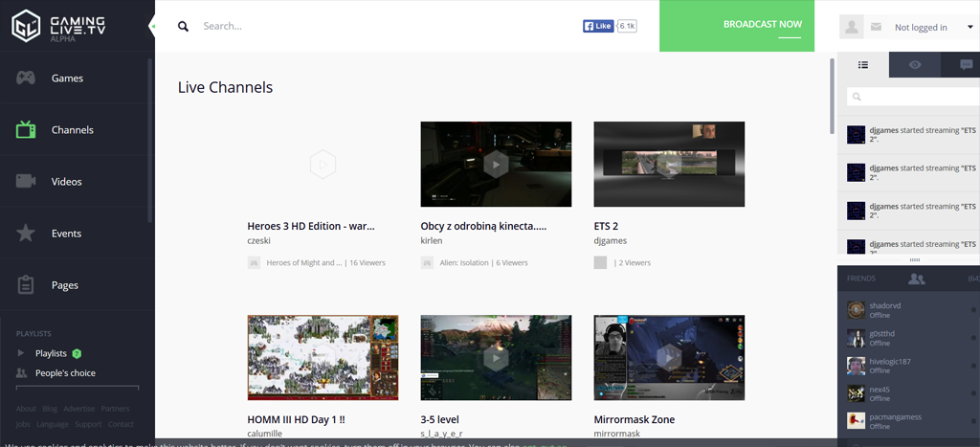Click the grey game icon beside 2 Viewers
Image resolution: width=980 pixels, height=447 pixels.
(600, 263)
